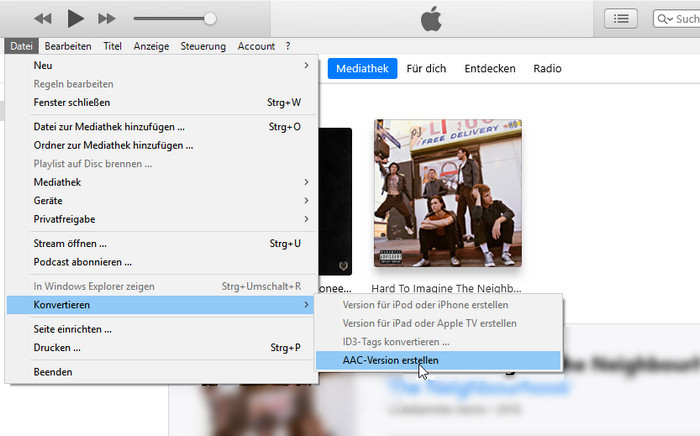Open the list view button in toolbar
This screenshot has width=700, height=436.
621,19
